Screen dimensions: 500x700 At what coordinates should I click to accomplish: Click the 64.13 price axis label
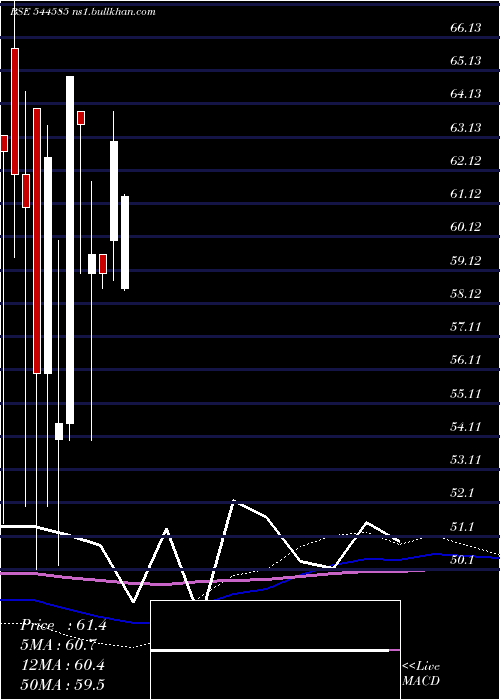click(x=466, y=94)
